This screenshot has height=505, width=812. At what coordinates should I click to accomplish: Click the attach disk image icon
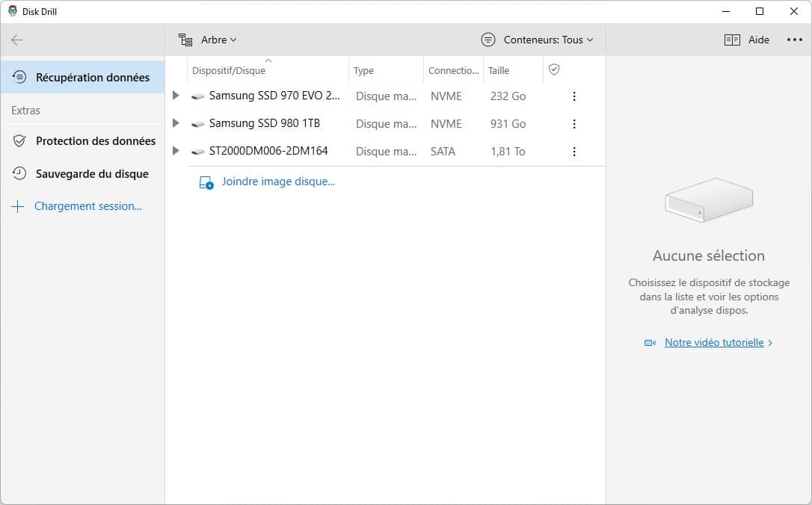tap(206, 182)
